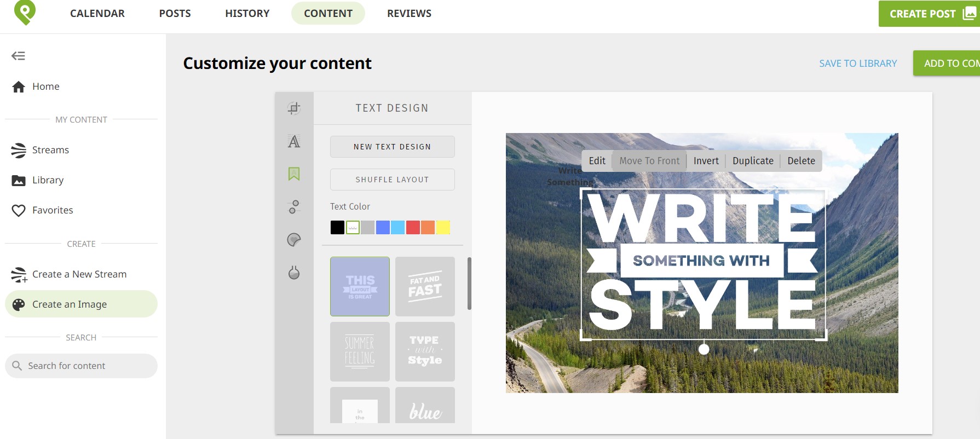Select the white box 'in the' design thumbnail
Viewport: 980px width, 439px height.
click(360, 405)
